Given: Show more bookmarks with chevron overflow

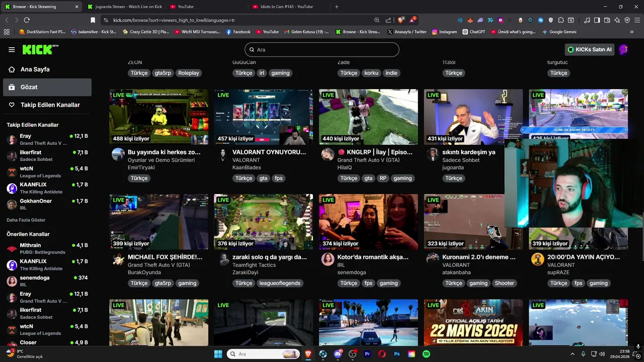Looking at the screenshot, I should (632, 32).
